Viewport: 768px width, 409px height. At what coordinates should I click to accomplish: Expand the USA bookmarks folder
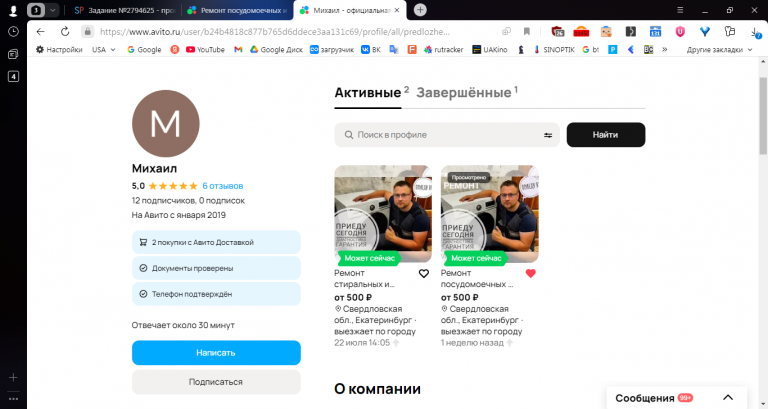[103, 49]
